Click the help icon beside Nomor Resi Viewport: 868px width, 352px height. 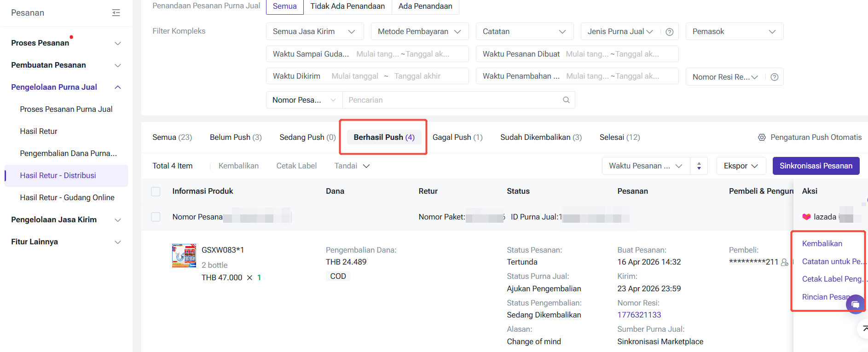(774, 77)
